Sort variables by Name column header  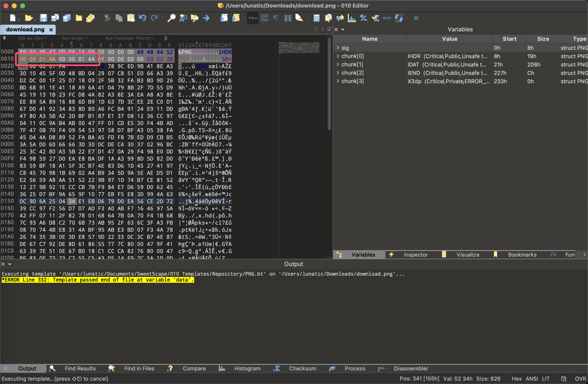[x=370, y=39]
